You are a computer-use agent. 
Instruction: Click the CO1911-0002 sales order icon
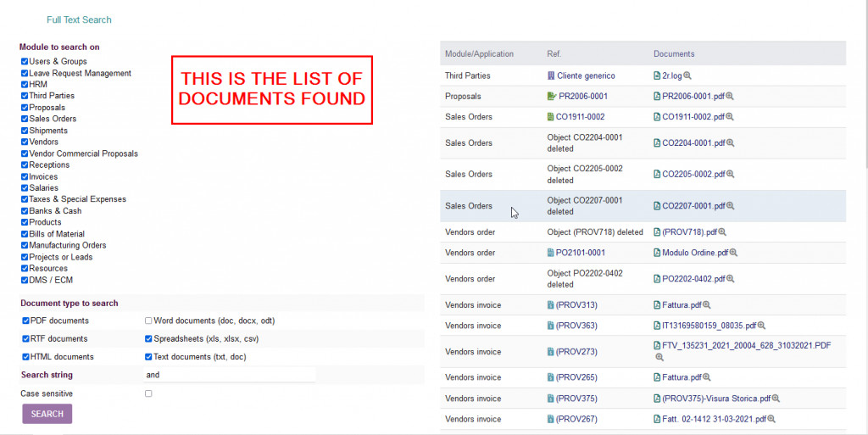pos(551,117)
